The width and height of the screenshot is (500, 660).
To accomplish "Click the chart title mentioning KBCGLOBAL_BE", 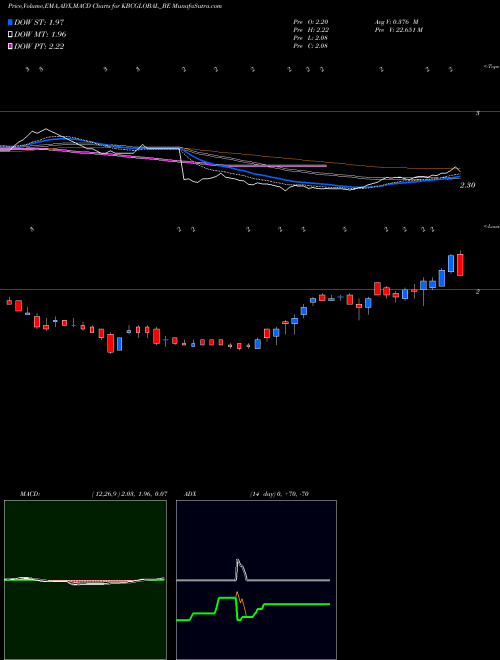I will click(x=115, y=6).
